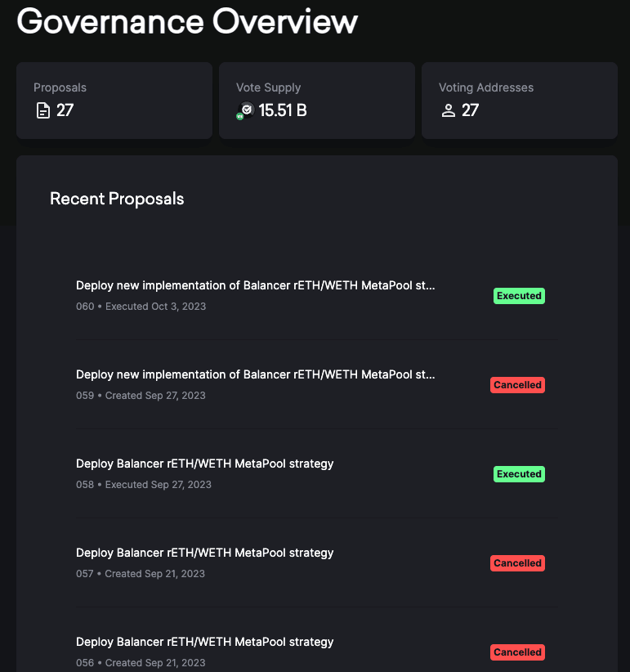The width and height of the screenshot is (630, 672).
Task: Click the Recent Proposals heading
Action: (117, 199)
